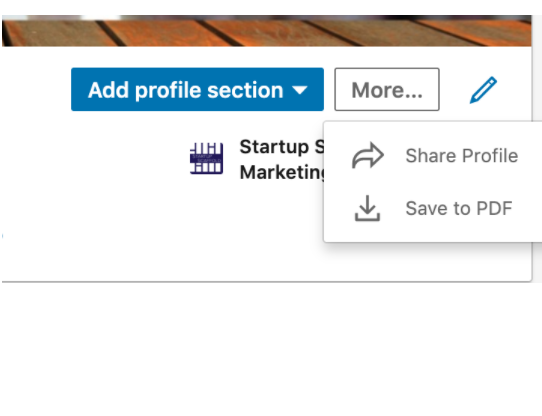This screenshot has width=542, height=416.
Task: Toggle the More... options button
Action: coord(387,90)
